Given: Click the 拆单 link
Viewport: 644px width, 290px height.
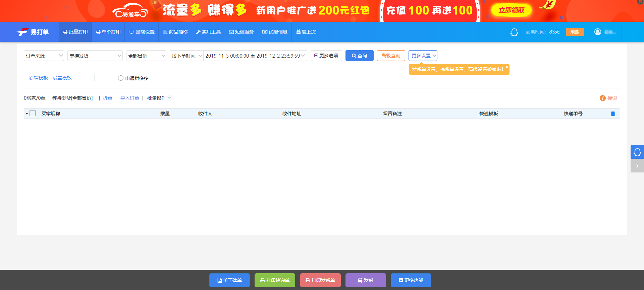Looking at the screenshot, I should (x=108, y=98).
